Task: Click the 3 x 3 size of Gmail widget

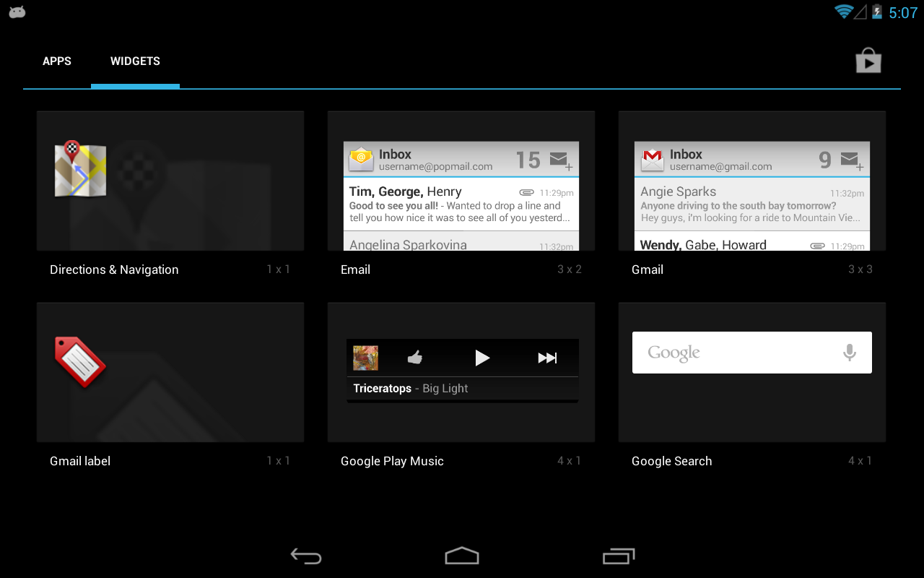Action: click(860, 269)
